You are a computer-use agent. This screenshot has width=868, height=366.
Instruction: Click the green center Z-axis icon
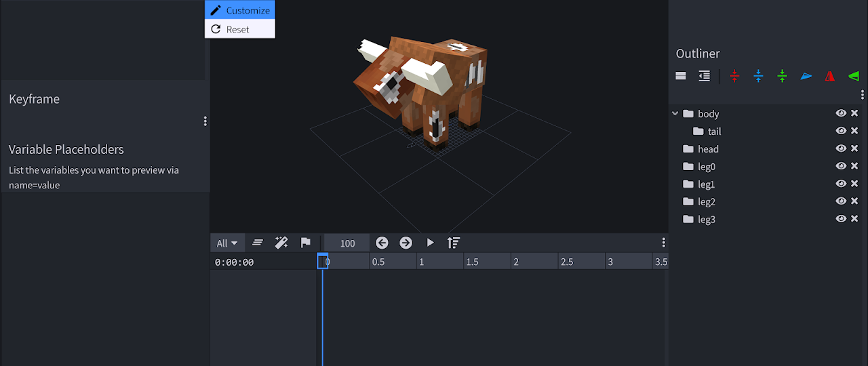pos(782,77)
